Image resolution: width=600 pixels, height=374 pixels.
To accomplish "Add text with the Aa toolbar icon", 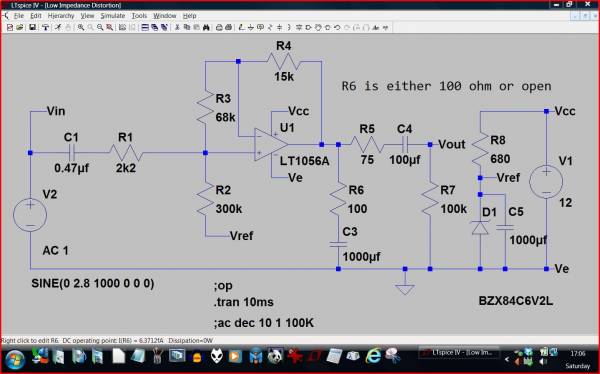I will click(376, 28).
